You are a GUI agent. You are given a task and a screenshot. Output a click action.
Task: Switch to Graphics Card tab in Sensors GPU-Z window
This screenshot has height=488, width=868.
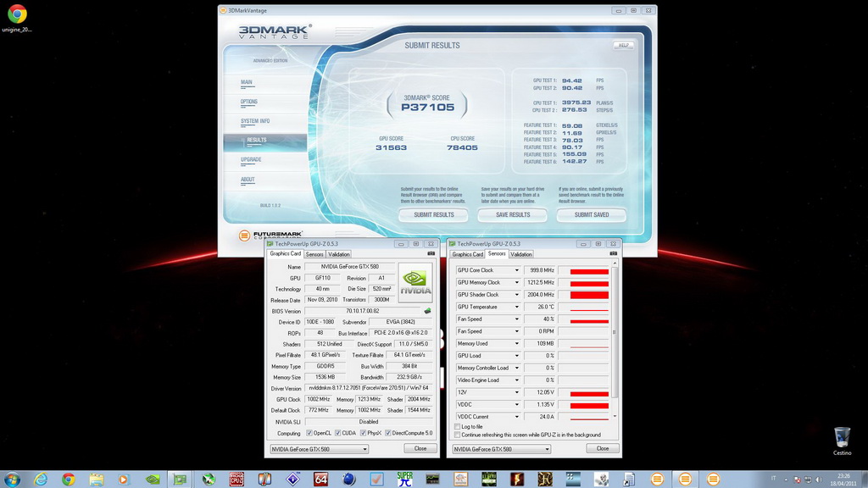(x=468, y=254)
